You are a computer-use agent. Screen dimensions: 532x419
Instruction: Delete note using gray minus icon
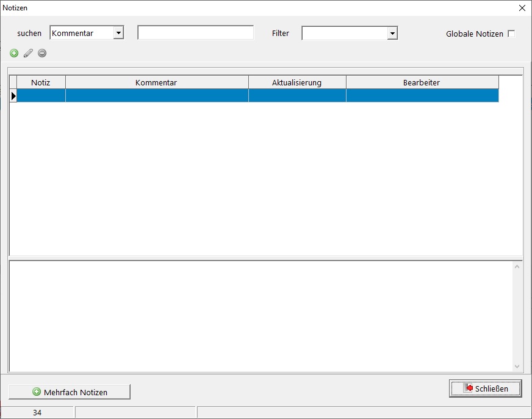pos(42,53)
